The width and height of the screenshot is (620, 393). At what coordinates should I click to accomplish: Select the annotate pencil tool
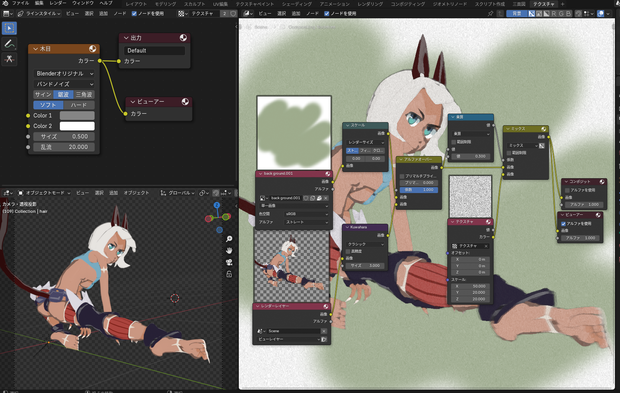click(9, 44)
